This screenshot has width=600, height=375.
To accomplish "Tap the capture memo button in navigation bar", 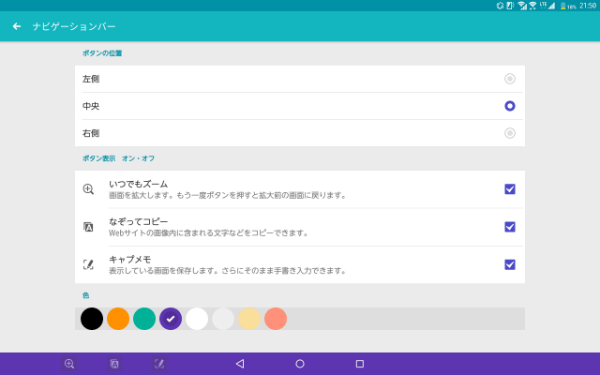I will point(159,364).
